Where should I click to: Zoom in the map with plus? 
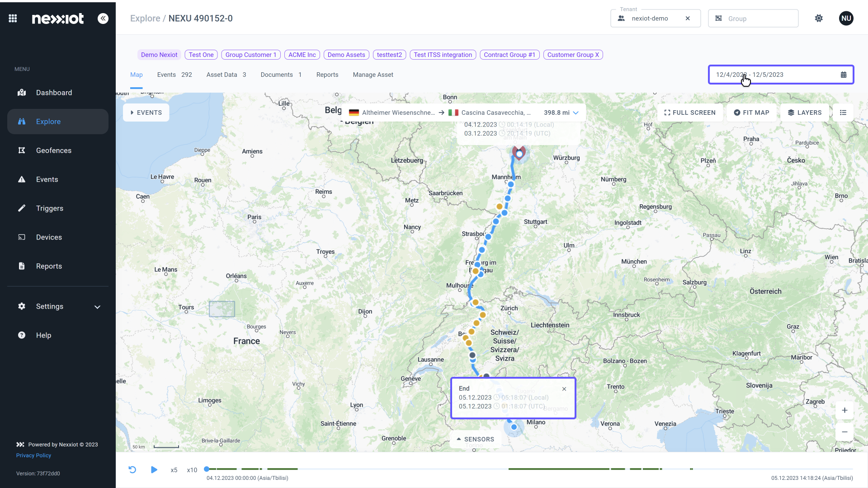844,410
